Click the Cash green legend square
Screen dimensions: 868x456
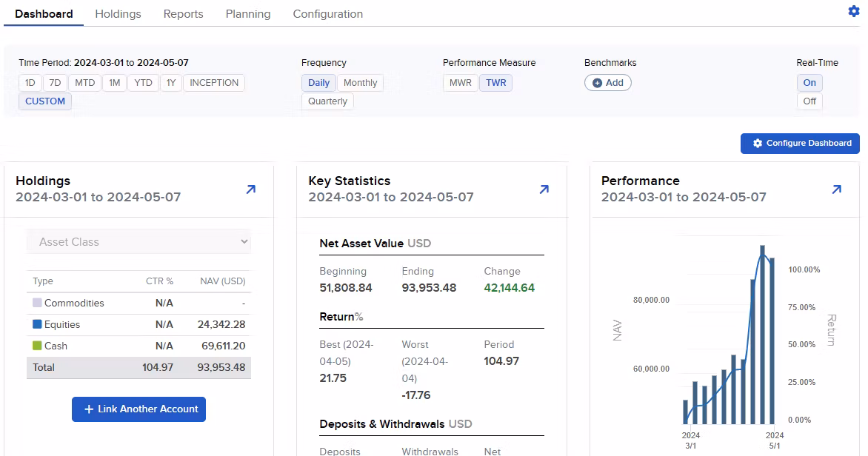(37, 346)
